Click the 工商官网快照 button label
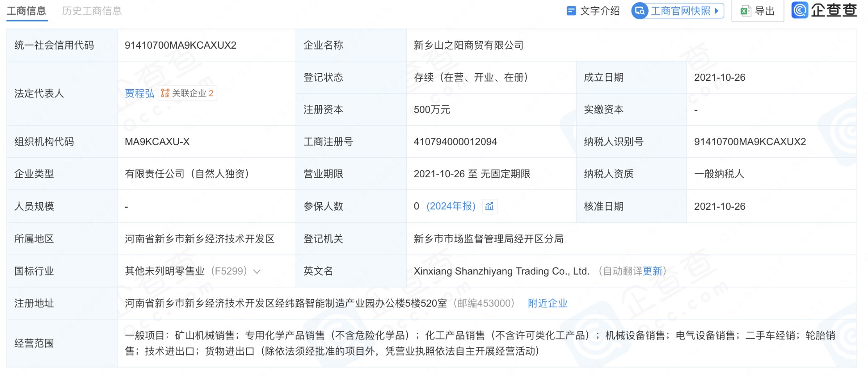 (x=680, y=11)
